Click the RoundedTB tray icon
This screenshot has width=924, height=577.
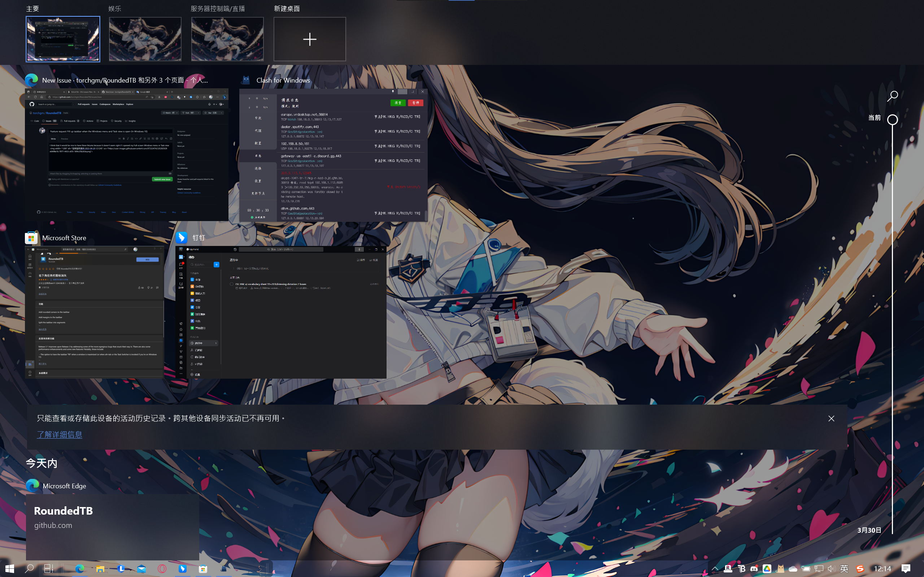point(741,569)
